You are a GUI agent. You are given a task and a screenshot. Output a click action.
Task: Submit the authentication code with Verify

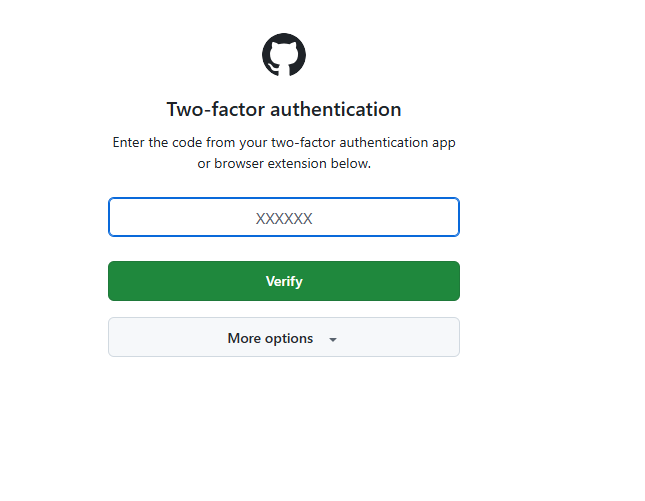284,281
